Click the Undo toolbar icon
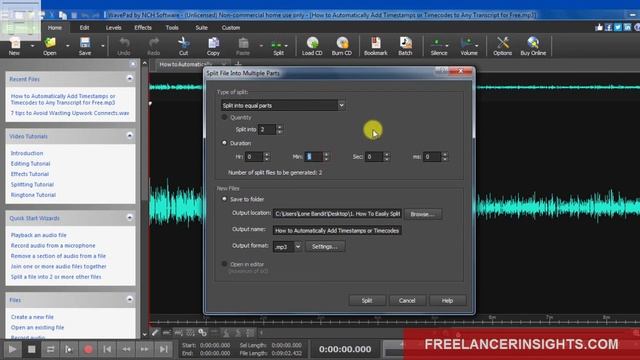This screenshot has width=640, height=360. click(x=124, y=46)
